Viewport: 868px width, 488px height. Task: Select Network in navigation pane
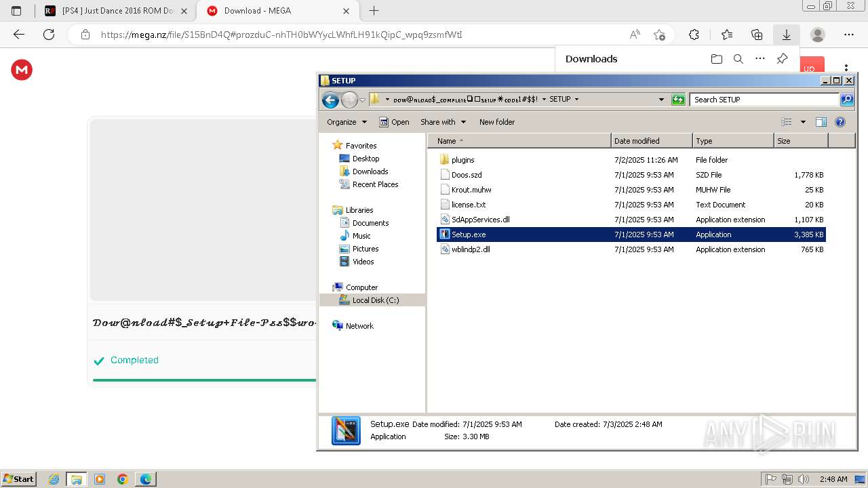tap(353, 326)
